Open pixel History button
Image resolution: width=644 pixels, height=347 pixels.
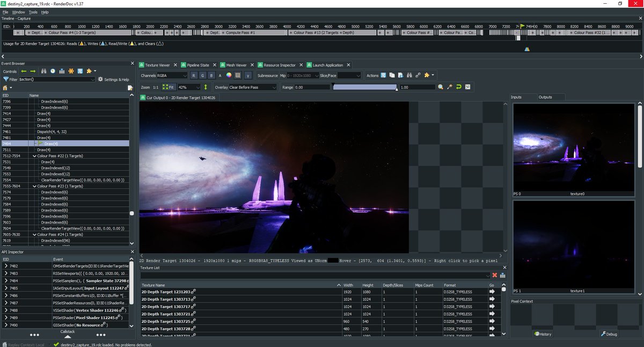click(x=543, y=334)
